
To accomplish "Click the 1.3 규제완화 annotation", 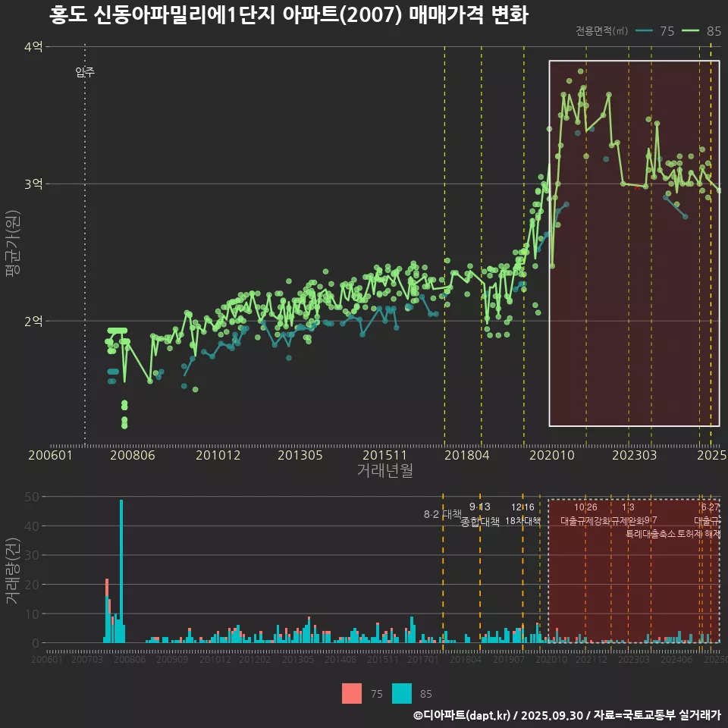I will (x=629, y=514).
